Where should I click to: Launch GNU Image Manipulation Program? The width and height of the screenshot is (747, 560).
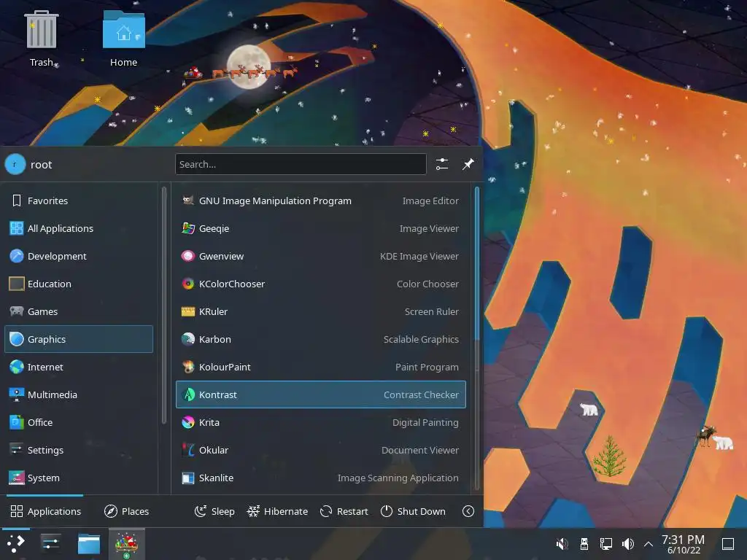321,201
